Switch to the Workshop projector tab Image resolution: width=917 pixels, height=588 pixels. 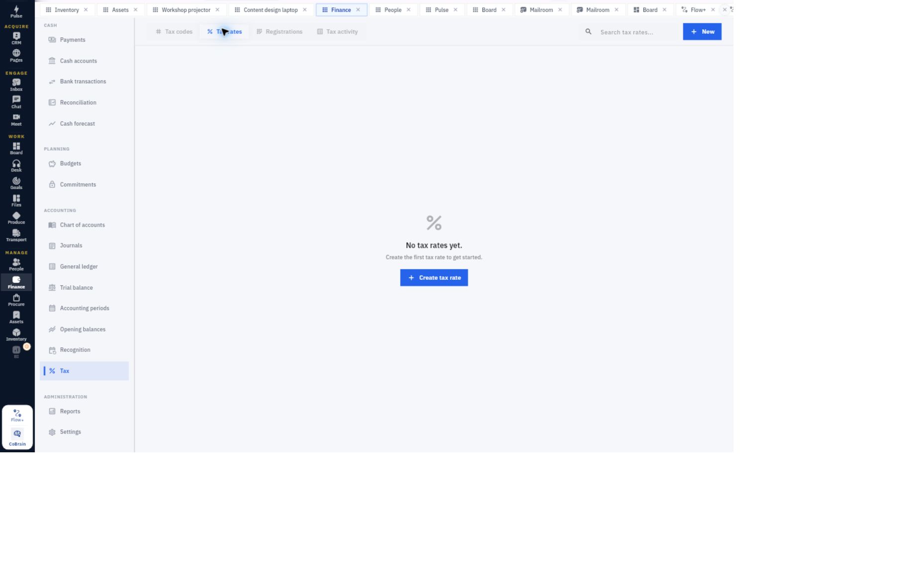click(185, 10)
